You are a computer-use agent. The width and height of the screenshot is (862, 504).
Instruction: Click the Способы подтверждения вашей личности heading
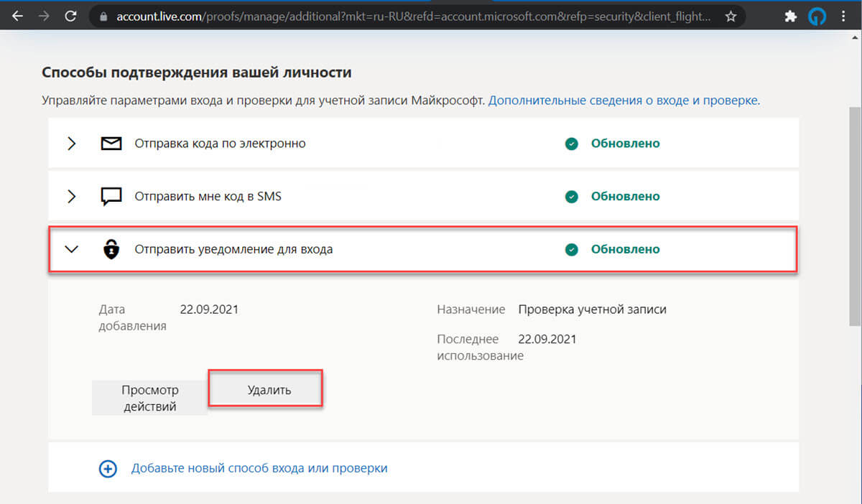click(197, 73)
